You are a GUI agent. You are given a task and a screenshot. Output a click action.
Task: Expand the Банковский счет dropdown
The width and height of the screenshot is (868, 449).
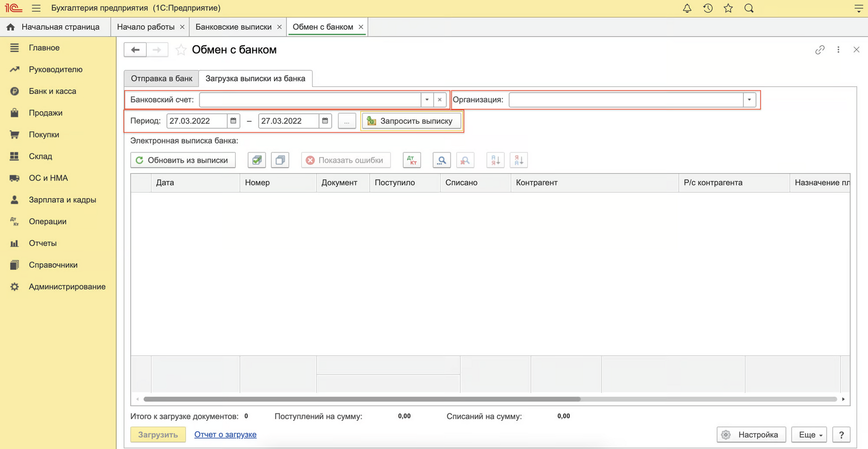pyautogui.click(x=427, y=100)
